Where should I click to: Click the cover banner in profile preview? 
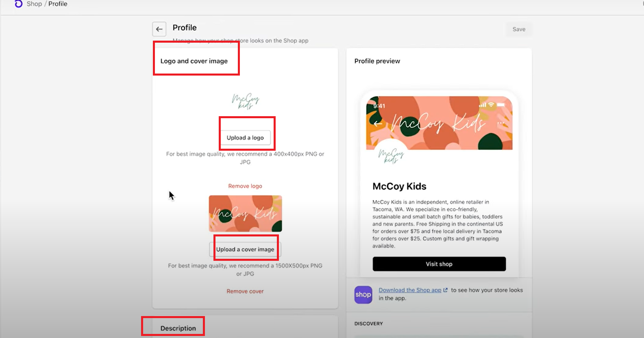439,123
